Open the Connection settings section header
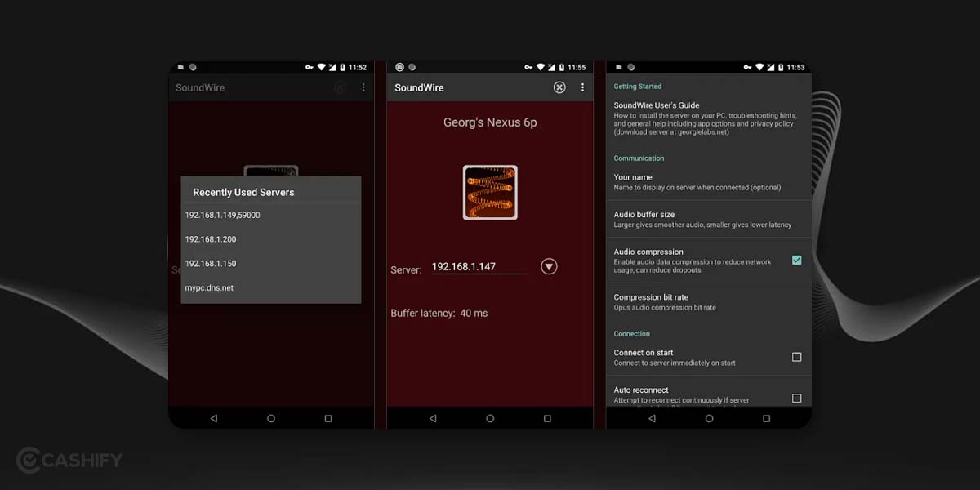This screenshot has height=490, width=980. tap(631, 333)
